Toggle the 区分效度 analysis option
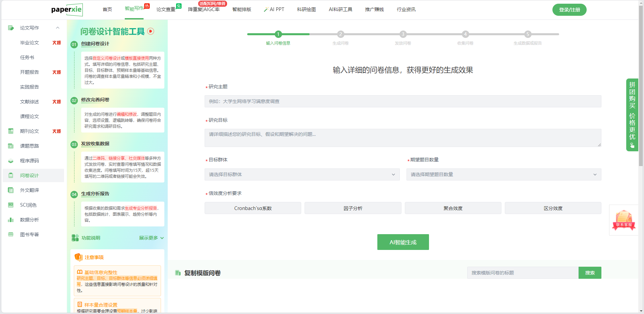Viewport: 644px width, 314px height. 553,208
